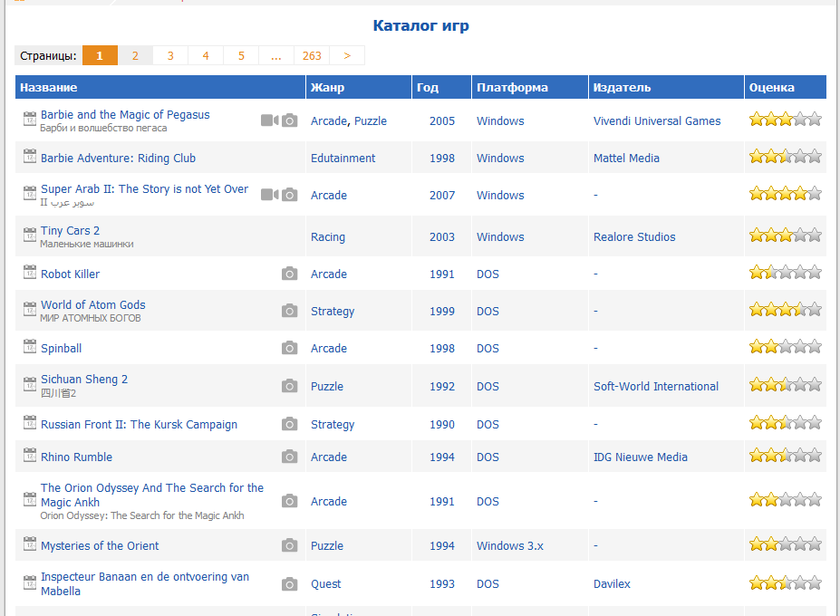Jump to last page 263
Viewport: 840px width, 616px height.
(x=312, y=55)
